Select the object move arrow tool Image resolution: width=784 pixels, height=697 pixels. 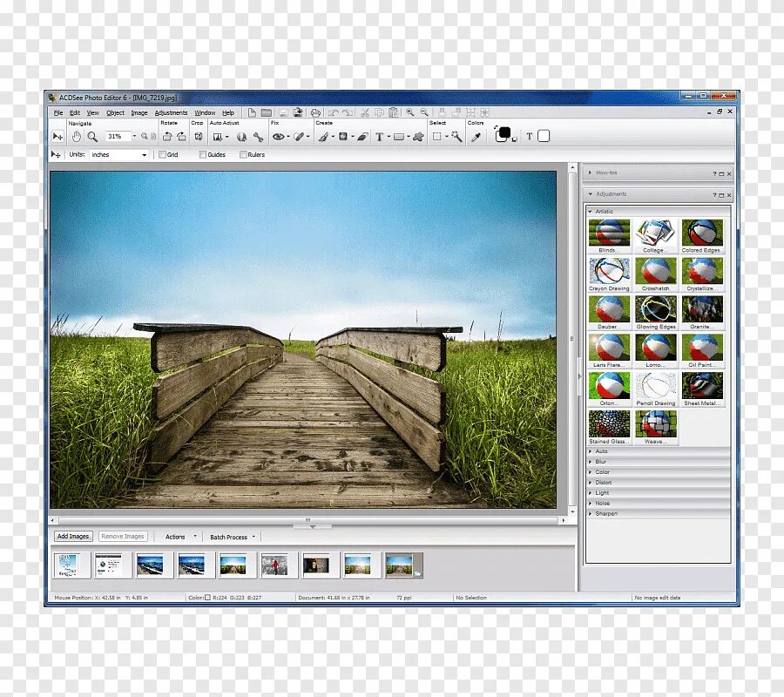point(57,136)
